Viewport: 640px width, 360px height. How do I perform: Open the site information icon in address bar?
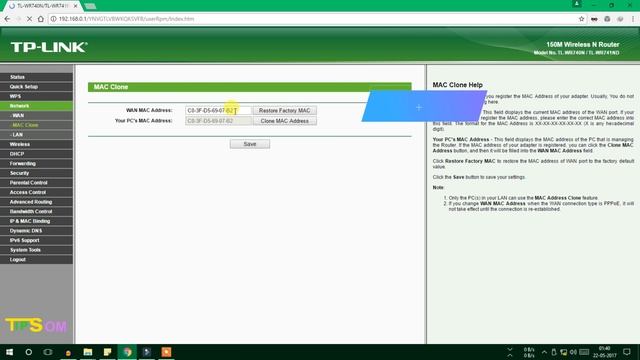tap(53, 19)
